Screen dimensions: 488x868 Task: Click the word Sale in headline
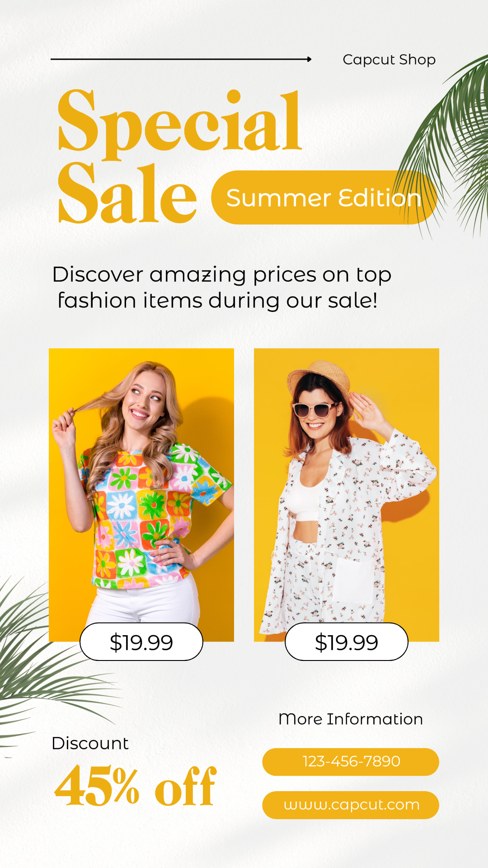127,193
